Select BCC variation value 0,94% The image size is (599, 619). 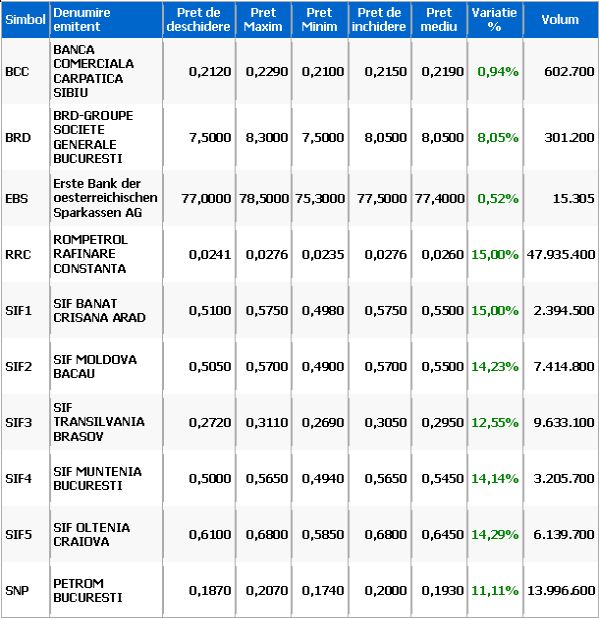click(498, 72)
